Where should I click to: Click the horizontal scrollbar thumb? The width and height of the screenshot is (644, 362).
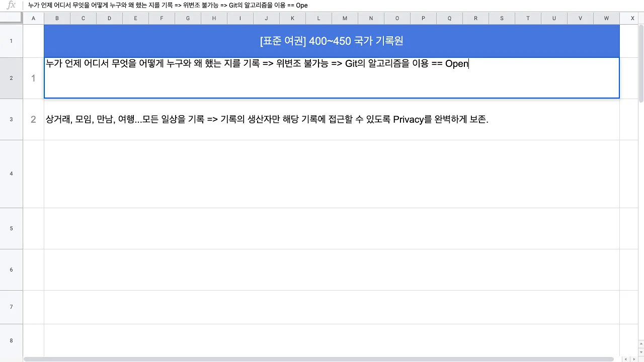tap(318, 359)
